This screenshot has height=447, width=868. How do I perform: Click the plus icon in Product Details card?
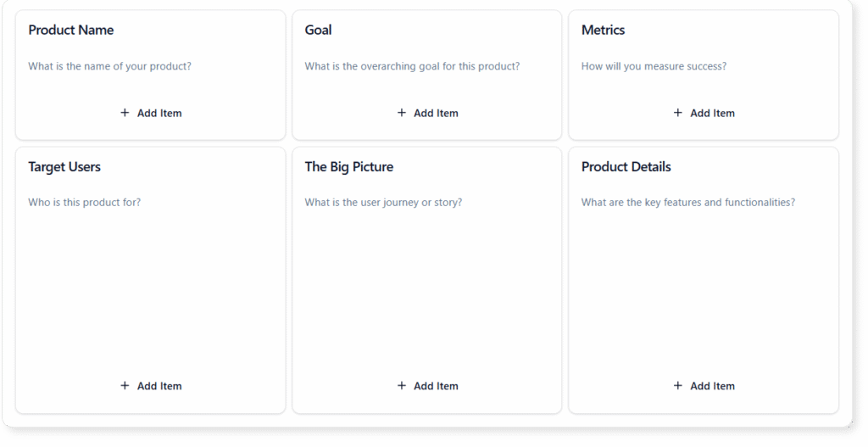[678, 386]
